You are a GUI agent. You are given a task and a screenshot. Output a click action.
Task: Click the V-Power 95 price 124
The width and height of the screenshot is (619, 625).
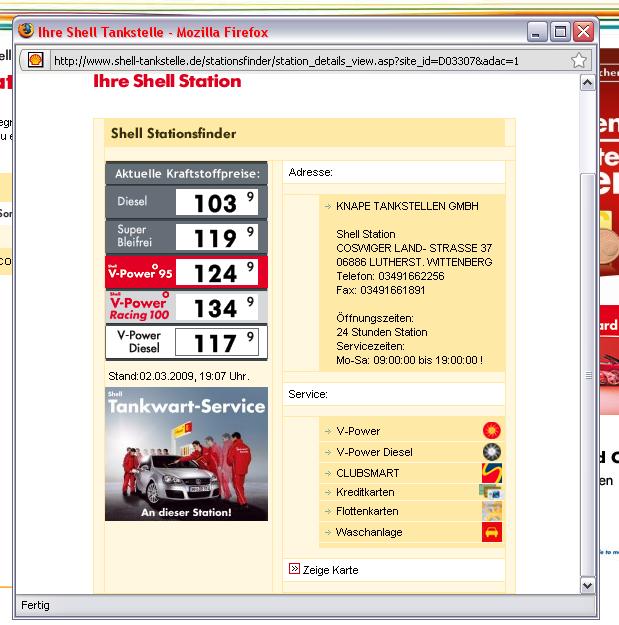(x=217, y=272)
